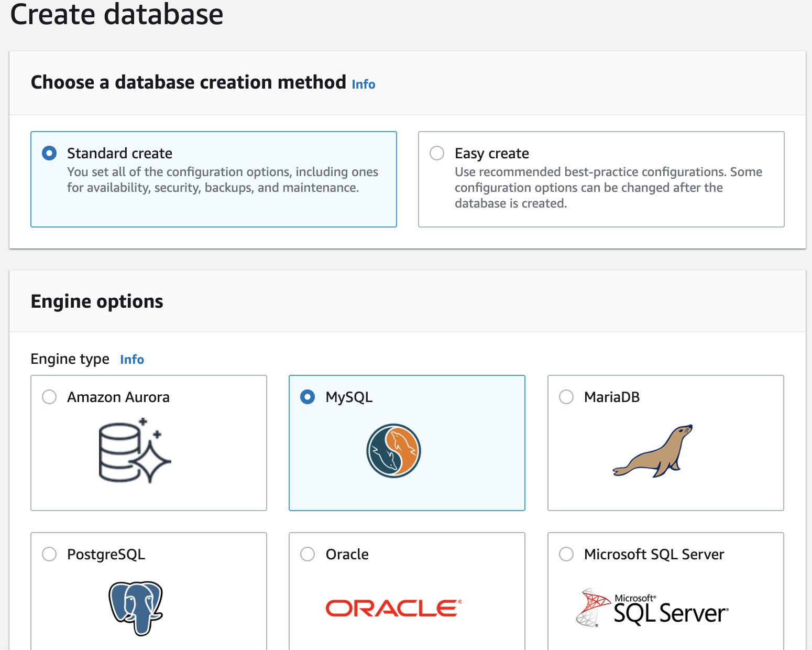Click the 'Easy create' label

[x=492, y=153]
